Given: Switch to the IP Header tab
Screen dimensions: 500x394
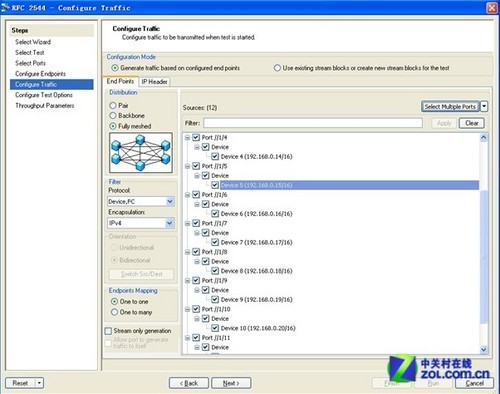Looking at the screenshot, I should (x=154, y=82).
